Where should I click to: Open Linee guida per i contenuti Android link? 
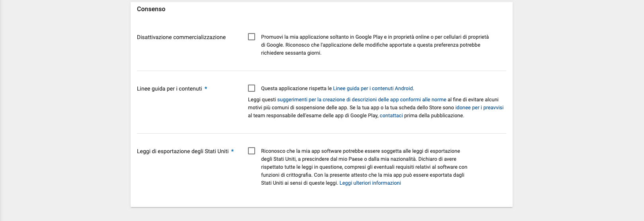click(373, 89)
